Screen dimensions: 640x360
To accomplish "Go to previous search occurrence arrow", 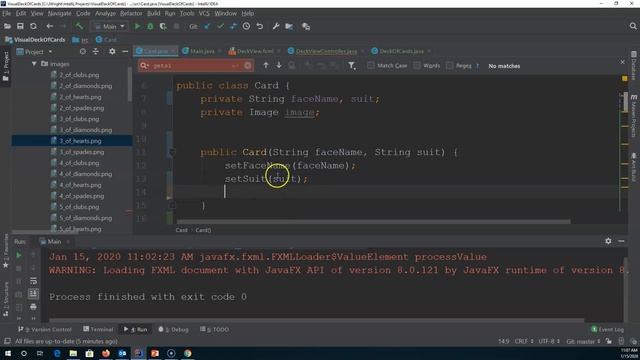I will tap(266, 65).
